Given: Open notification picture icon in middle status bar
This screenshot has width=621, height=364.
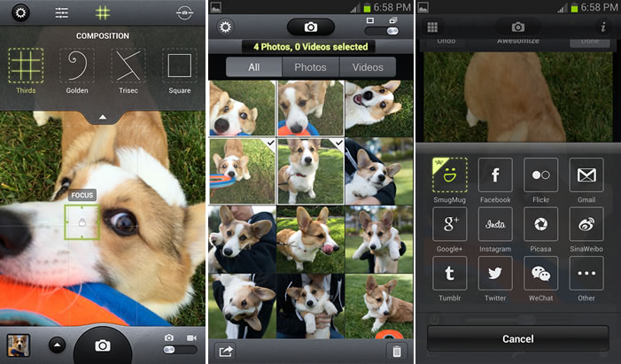Looking at the screenshot, I should coord(216,7).
